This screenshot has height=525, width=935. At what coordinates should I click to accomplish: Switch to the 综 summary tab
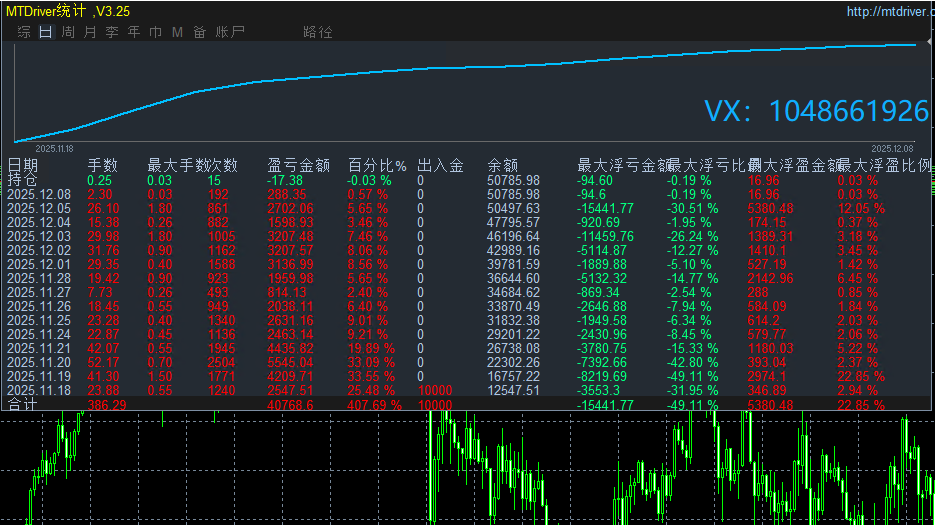pos(23,32)
